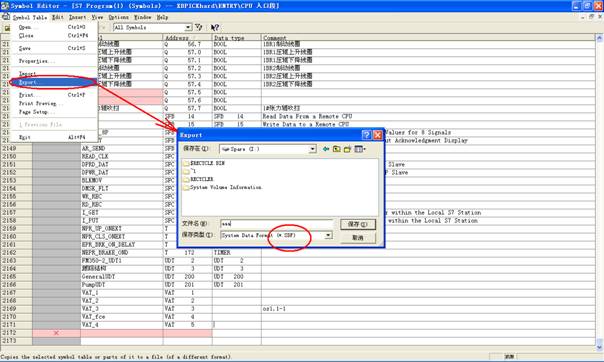Create a new folder in Export dialog

pos(347,149)
